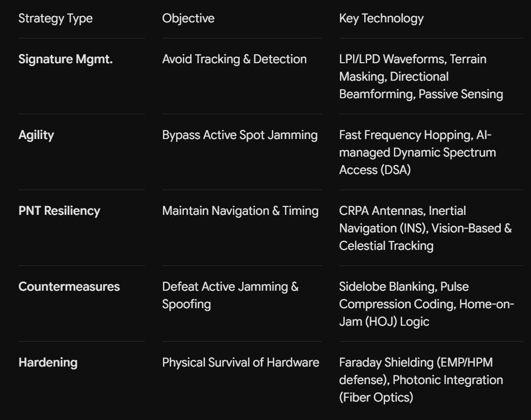Screen dimensions: 531x420
Task: Select the Signature Mgmt. row label
Action: pos(65,59)
